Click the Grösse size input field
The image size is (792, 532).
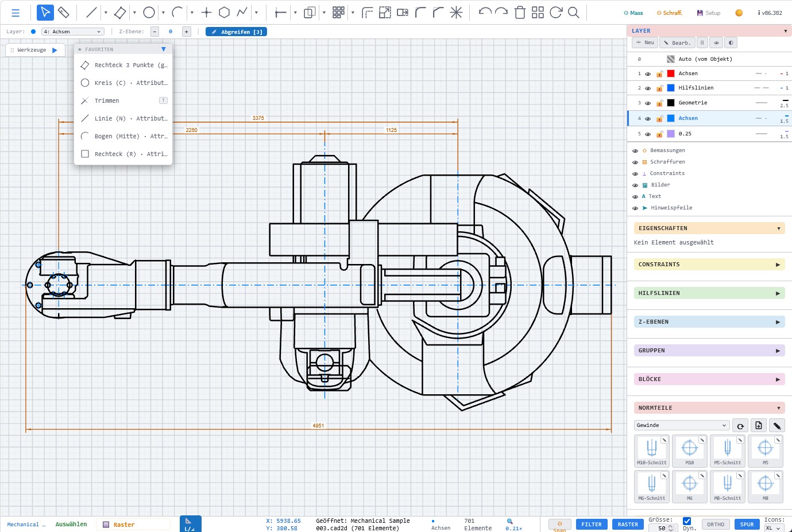tap(662, 528)
